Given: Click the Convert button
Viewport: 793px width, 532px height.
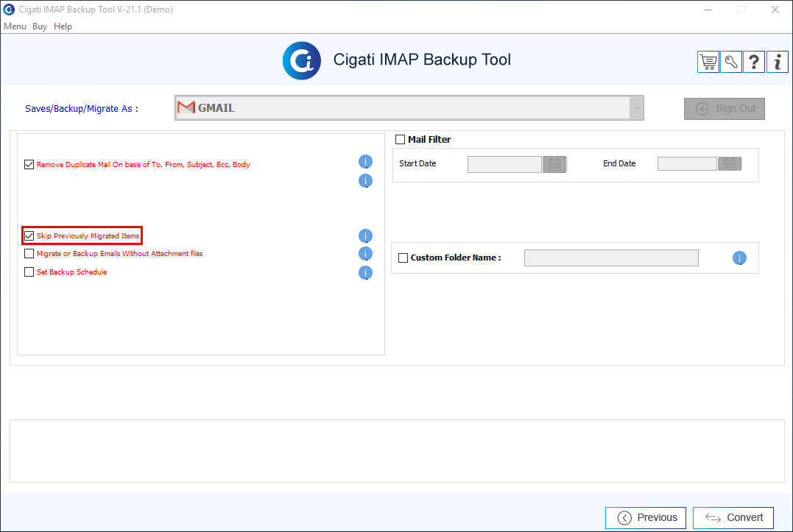Looking at the screenshot, I should (733, 518).
